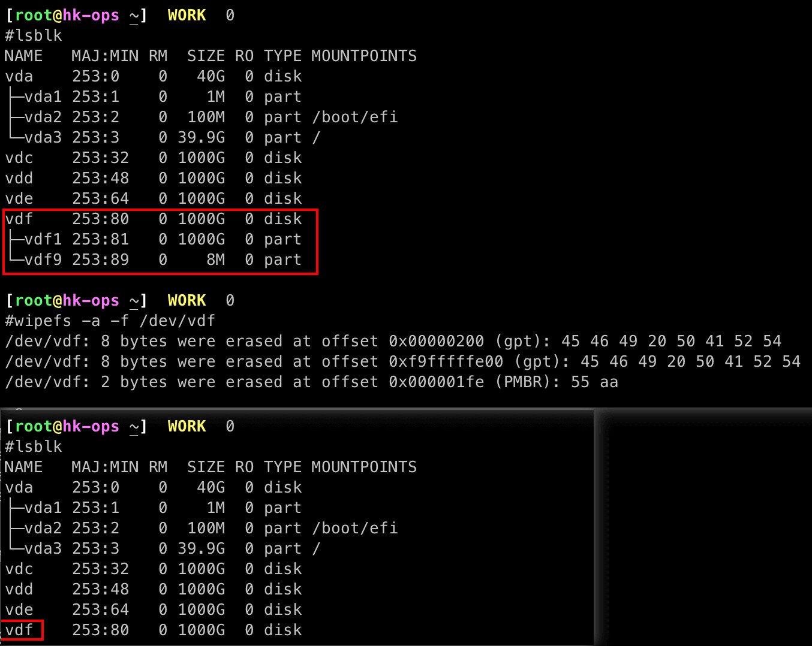
Task: Click the offset 0x00000200 value
Action: click(436, 342)
